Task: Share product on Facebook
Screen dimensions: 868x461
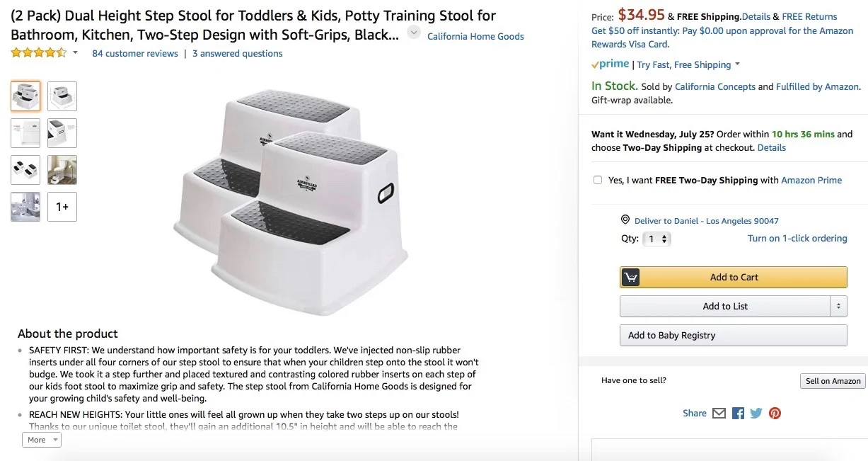Action: [x=738, y=413]
